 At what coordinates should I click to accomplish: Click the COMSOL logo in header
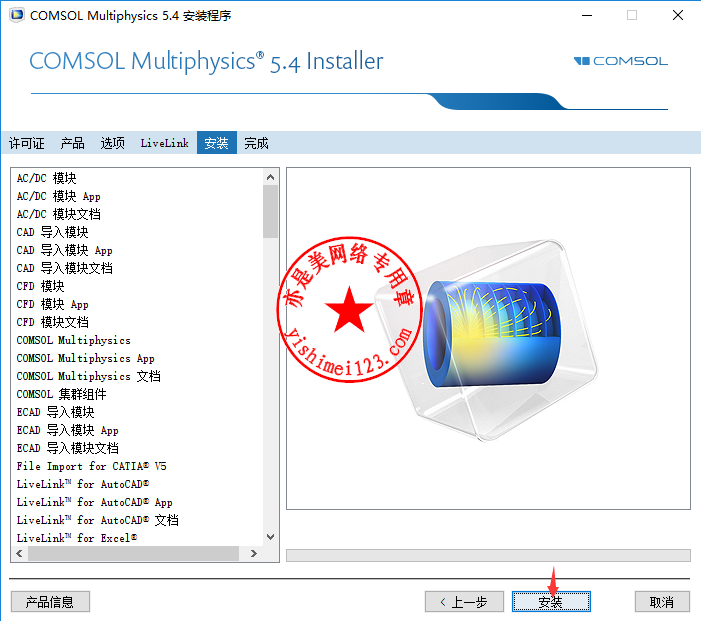[621, 61]
